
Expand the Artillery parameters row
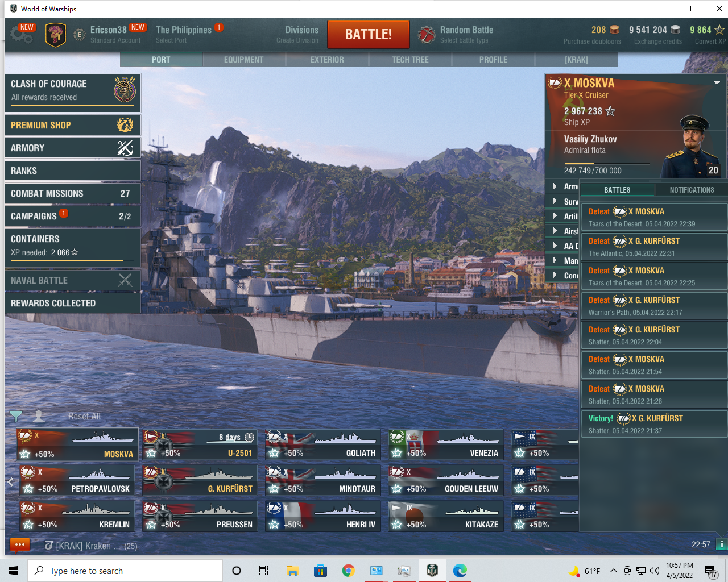coord(555,216)
